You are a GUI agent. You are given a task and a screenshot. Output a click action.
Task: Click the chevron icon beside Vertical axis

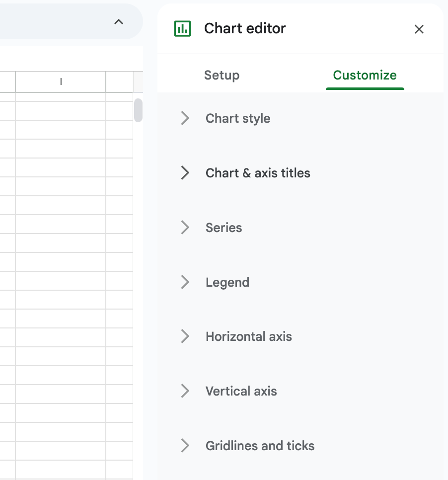(185, 391)
